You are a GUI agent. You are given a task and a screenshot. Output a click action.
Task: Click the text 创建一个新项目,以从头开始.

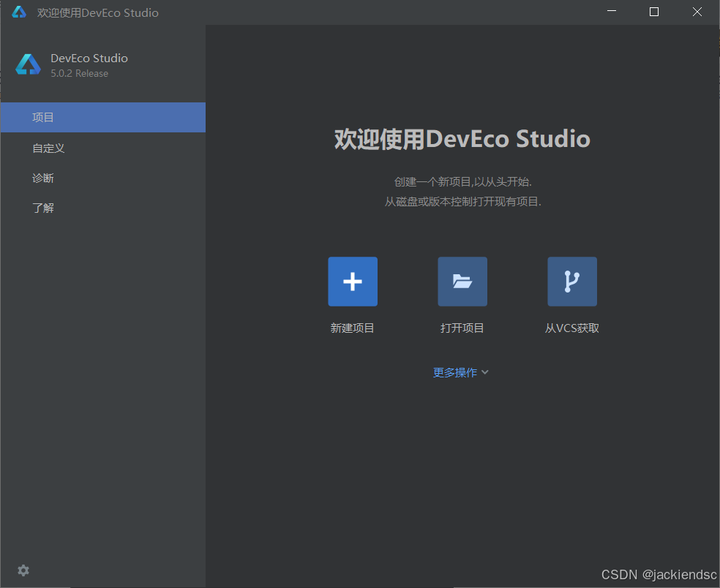click(x=463, y=182)
